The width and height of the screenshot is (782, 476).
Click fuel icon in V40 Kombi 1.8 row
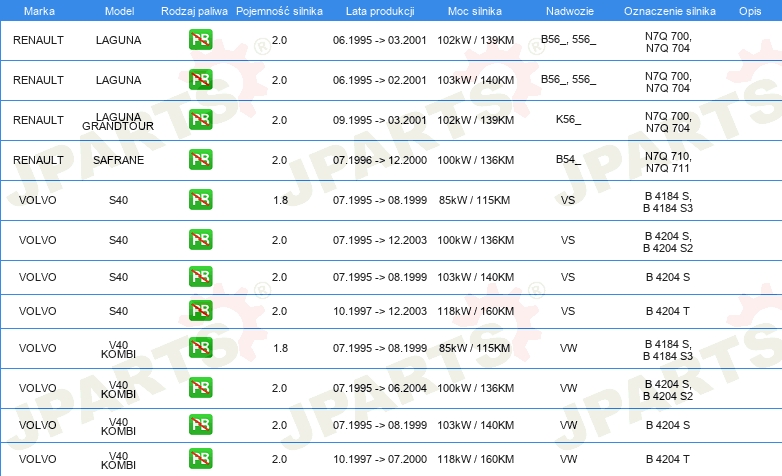(x=200, y=348)
